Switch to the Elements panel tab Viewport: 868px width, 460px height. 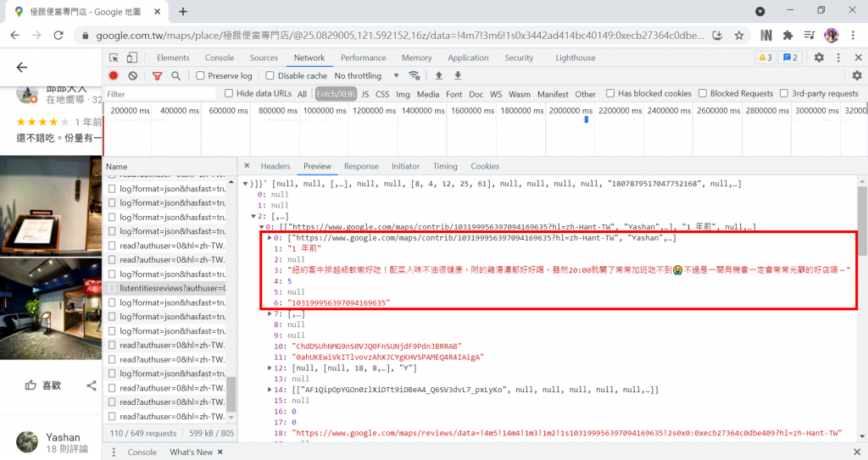[173, 58]
